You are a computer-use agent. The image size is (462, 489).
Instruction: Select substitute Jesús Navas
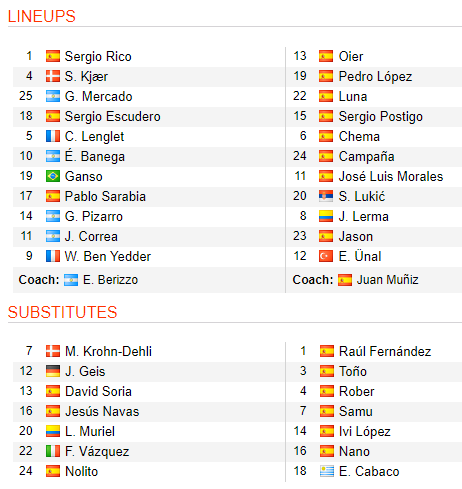tap(102, 411)
